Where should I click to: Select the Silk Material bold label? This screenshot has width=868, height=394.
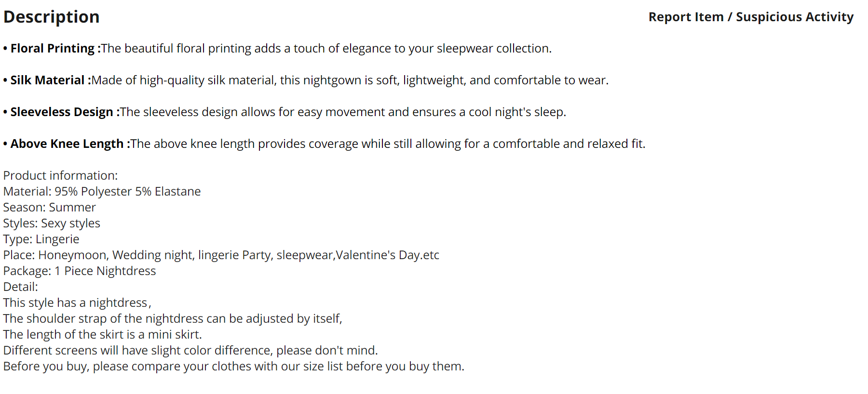(x=51, y=80)
